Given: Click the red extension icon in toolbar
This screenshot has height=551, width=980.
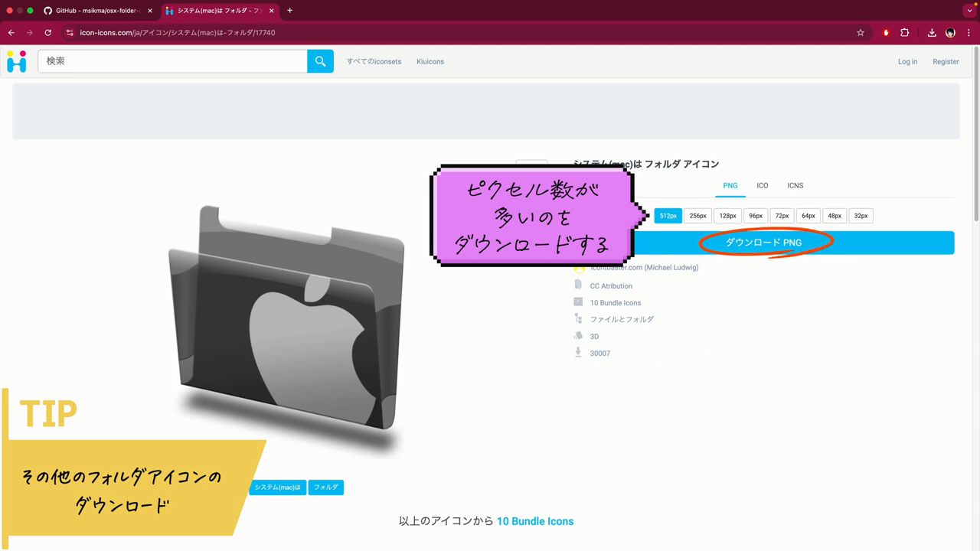Looking at the screenshot, I should coord(886,33).
